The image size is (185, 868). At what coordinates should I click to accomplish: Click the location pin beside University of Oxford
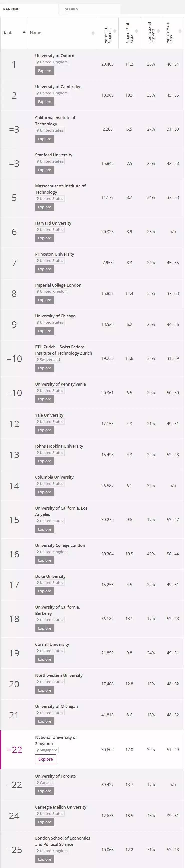[38, 62]
